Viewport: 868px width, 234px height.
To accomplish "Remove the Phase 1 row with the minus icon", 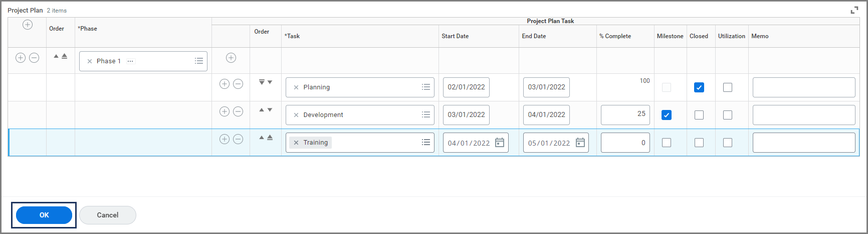I will click(34, 58).
